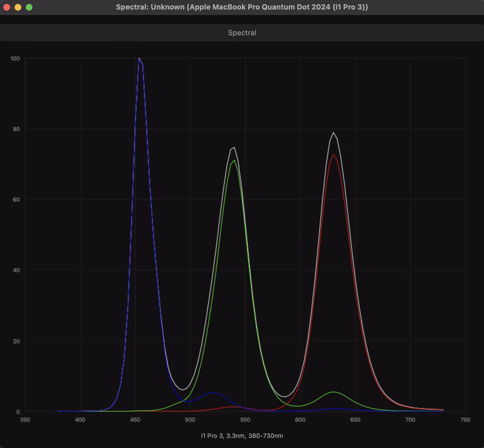Click the y-axis label 0
The width and height of the screenshot is (484, 448).
click(x=18, y=412)
